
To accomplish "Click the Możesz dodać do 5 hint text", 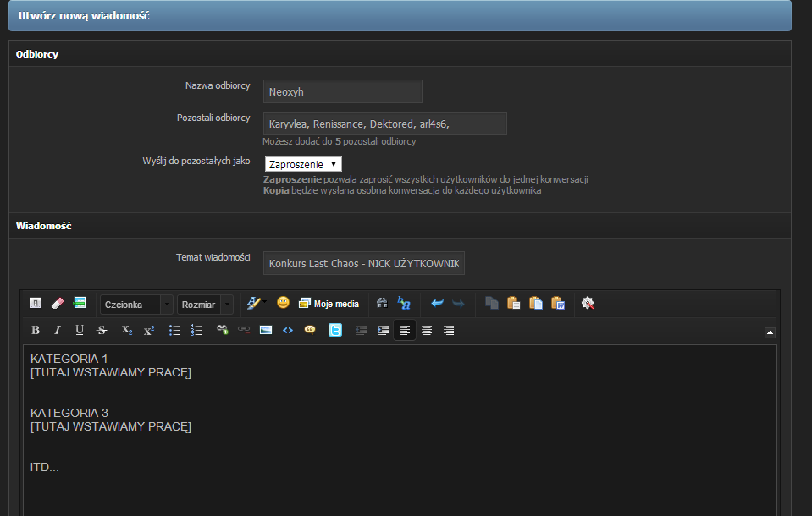I will pyautogui.click(x=340, y=141).
